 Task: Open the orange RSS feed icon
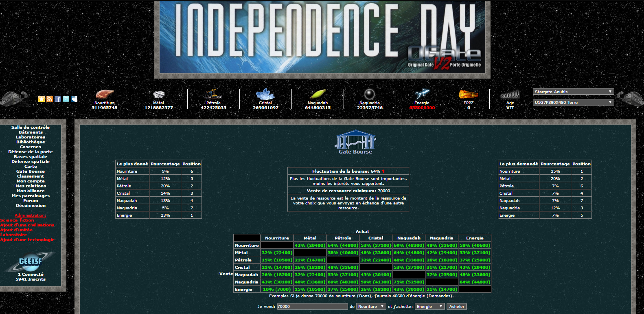tap(50, 99)
